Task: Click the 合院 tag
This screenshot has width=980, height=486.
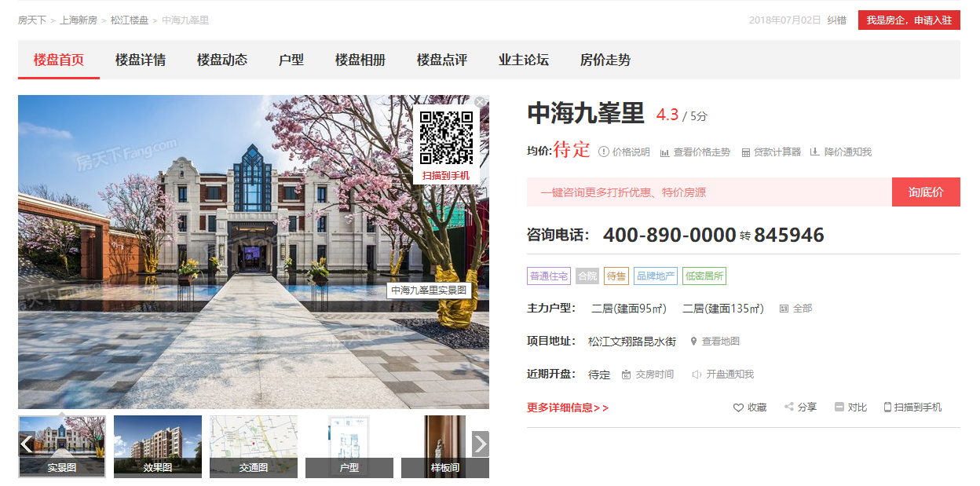Action: [587, 276]
